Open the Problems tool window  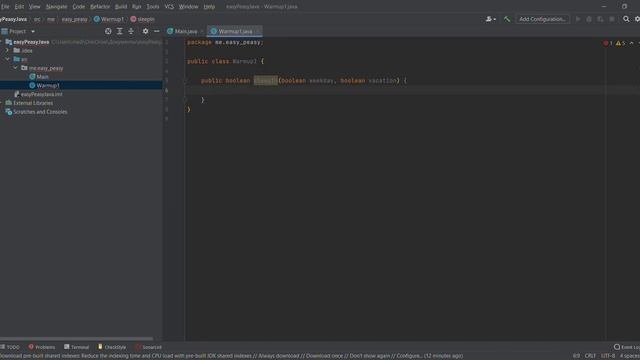(x=42, y=347)
